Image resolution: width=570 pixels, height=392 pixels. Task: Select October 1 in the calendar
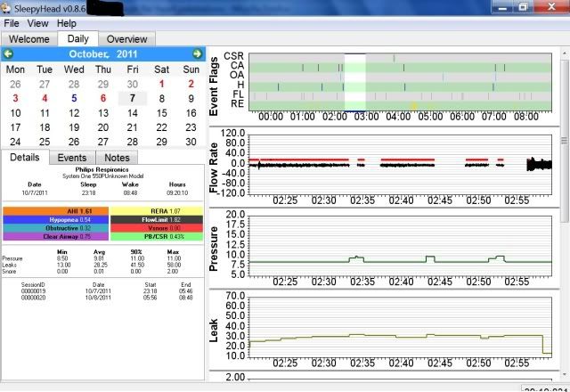click(x=162, y=84)
